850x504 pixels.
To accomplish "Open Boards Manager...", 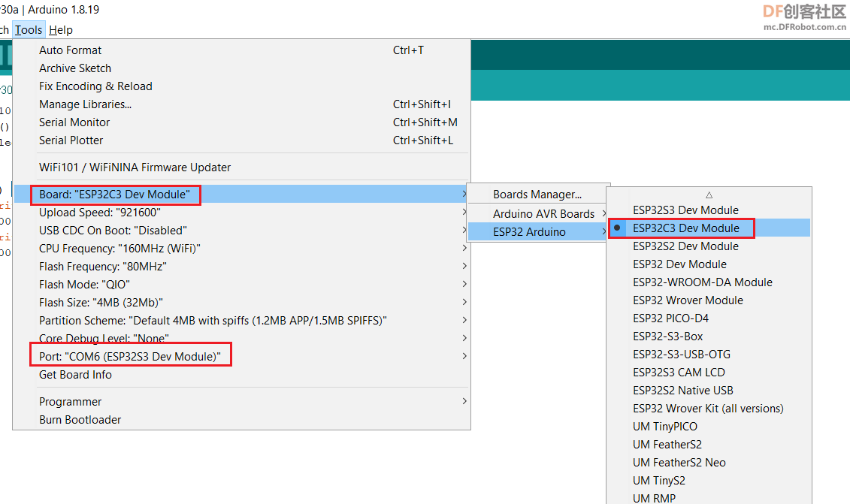I will pos(538,194).
